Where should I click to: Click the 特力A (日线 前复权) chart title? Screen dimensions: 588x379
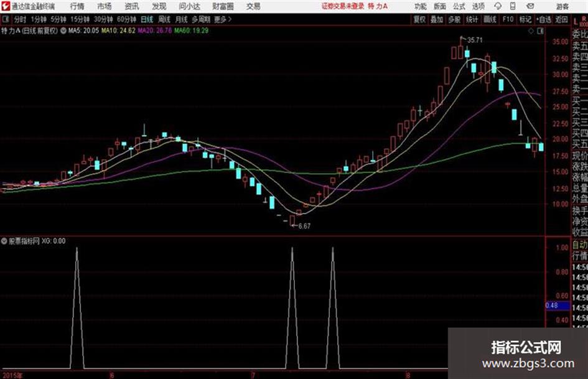click(30, 30)
